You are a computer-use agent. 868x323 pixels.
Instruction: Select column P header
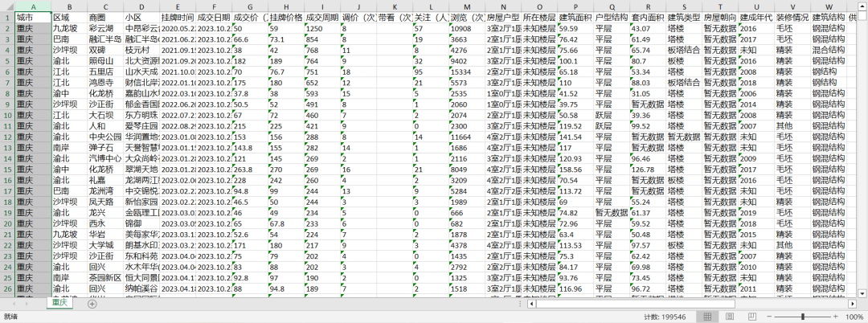[x=575, y=6]
